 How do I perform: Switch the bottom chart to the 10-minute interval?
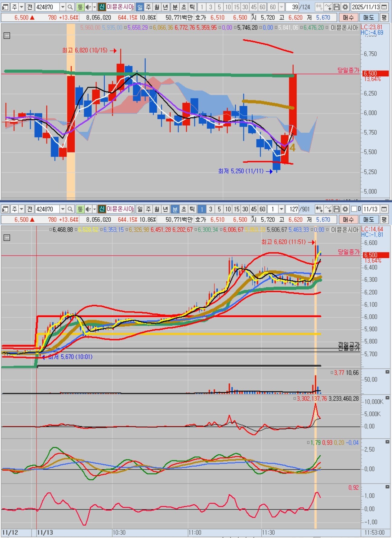(x=228, y=209)
